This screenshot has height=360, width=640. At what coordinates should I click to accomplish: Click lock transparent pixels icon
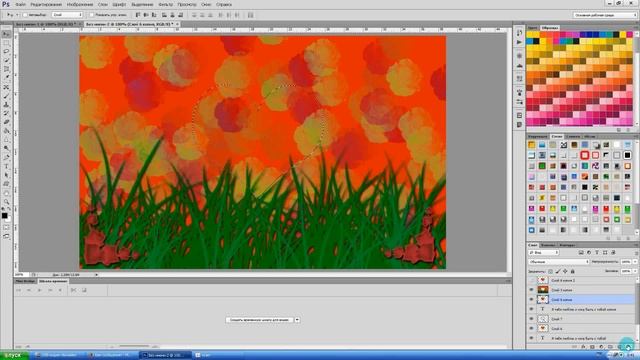(550, 271)
